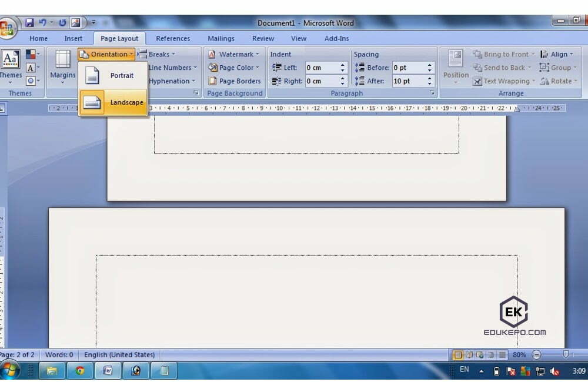Click the zoom out minus button
Viewport: 588px width, 382px height.
[536, 355]
